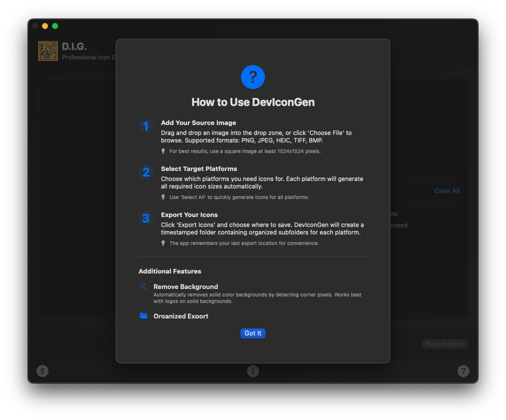Click the Remove Background magic wand icon
This screenshot has height=420, width=506.
click(x=143, y=286)
